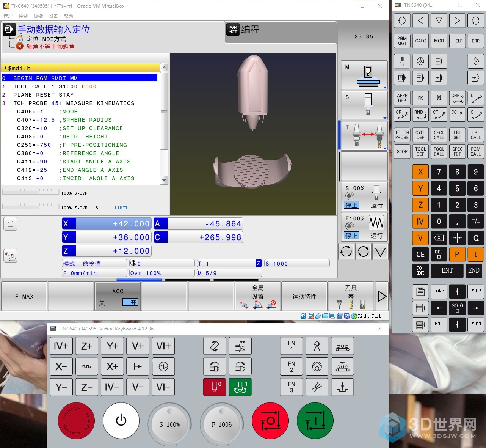Click the CT tangential circle key

pyautogui.click(x=439, y=115)
